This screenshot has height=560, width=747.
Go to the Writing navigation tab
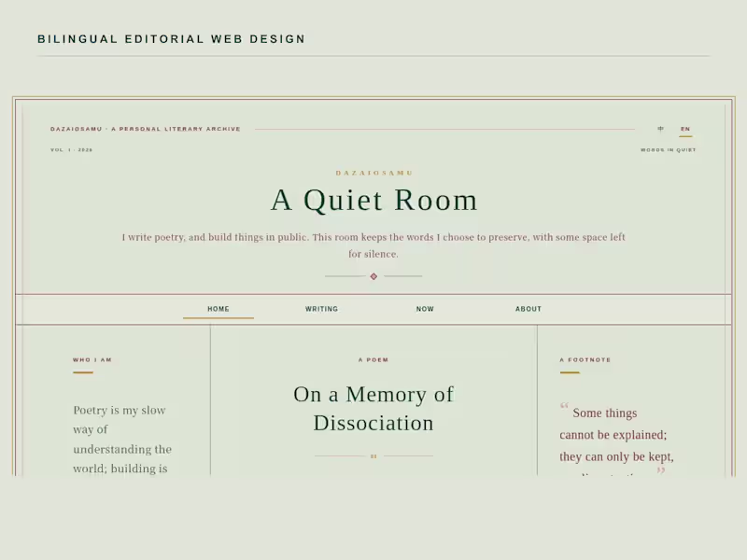[x=321, y=309]
